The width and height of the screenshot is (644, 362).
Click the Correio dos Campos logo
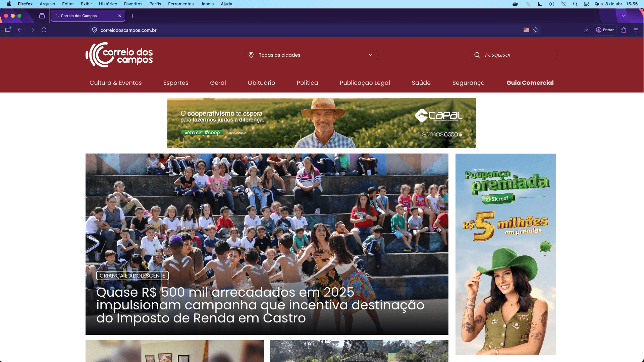119,55
